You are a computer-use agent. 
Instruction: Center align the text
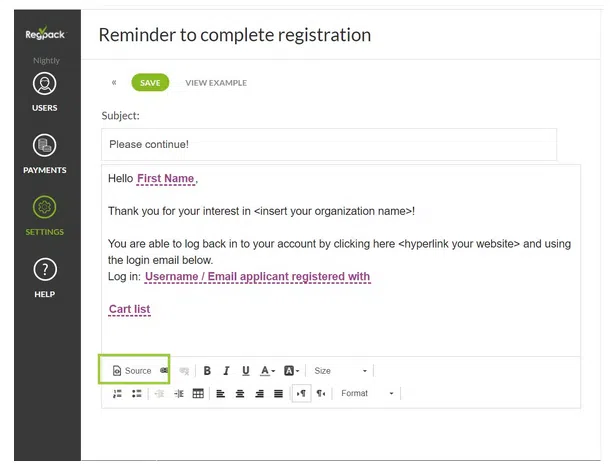pyautogui.click(x=240, y=393)
